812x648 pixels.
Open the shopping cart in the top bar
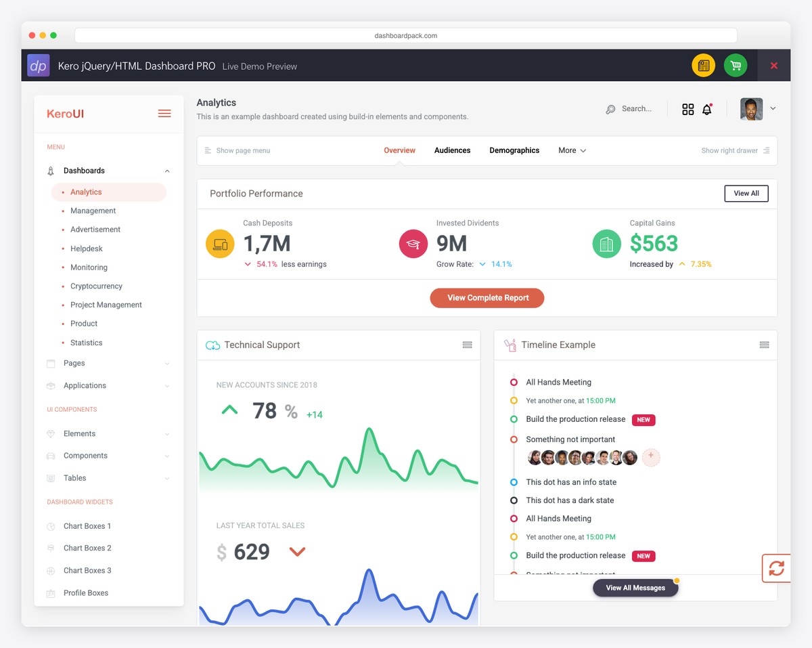click(x=735, y=65)
